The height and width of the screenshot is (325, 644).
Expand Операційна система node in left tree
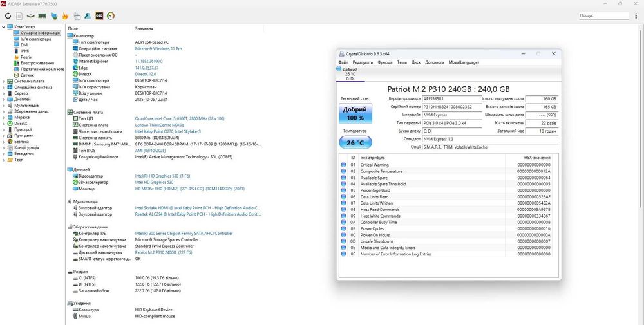pyautogui.click(x=3, y=87)
